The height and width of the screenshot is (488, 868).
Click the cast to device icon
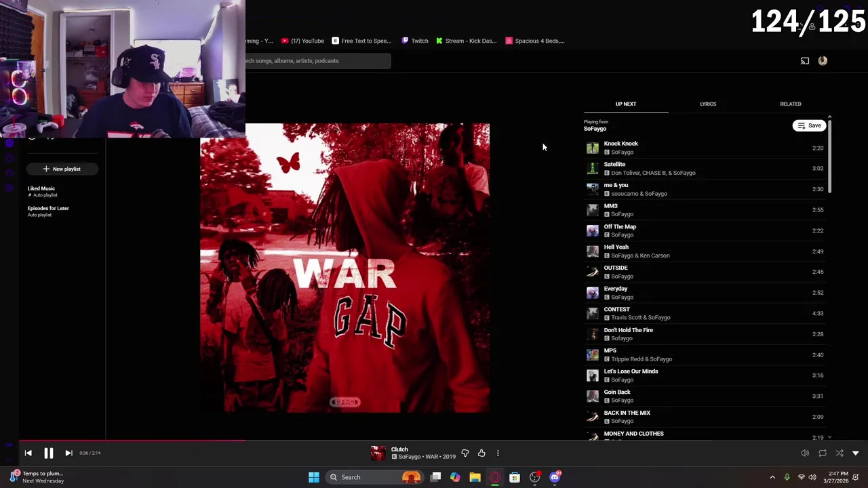coord(805,61)
